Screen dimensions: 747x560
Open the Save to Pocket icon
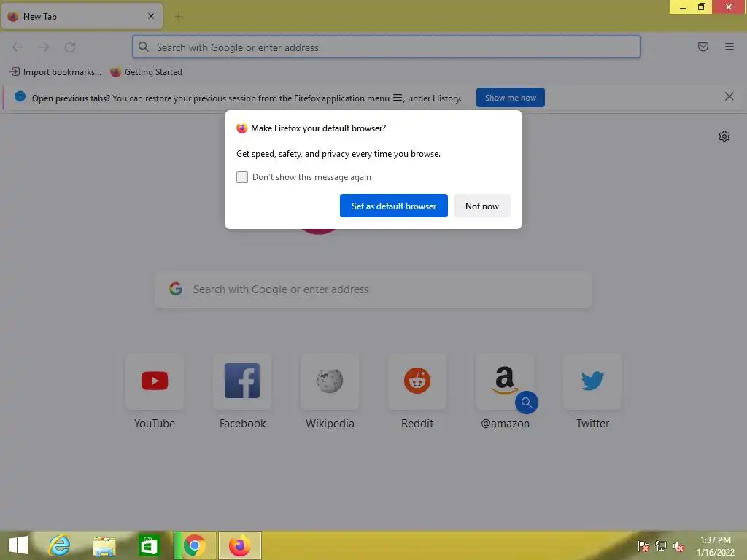click(x=703, y=47)
